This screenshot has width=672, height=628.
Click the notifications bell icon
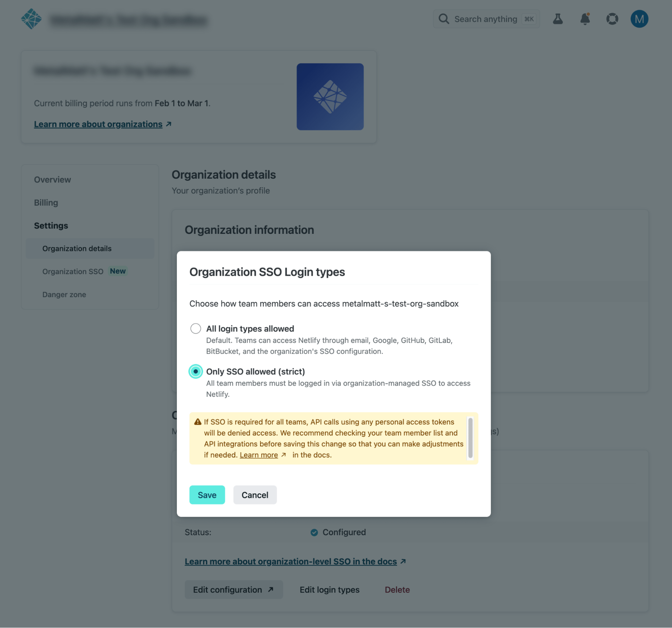click(x=585, y=19)
